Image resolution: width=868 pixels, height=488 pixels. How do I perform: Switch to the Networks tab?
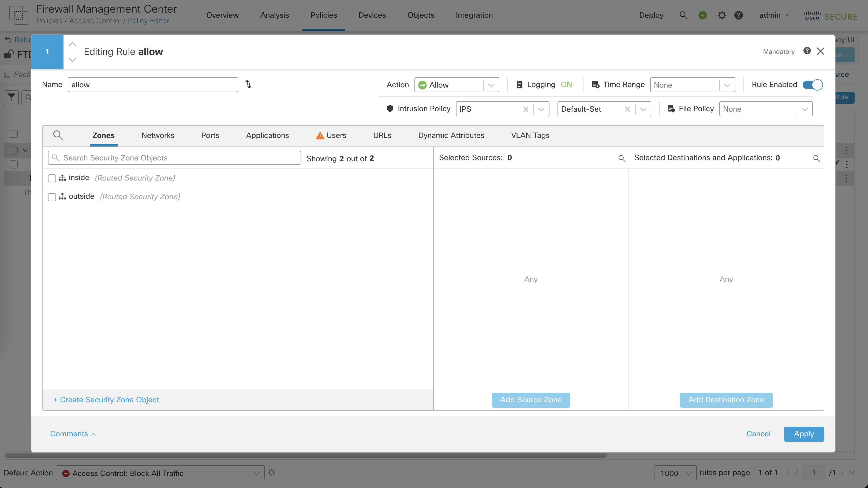158,135
